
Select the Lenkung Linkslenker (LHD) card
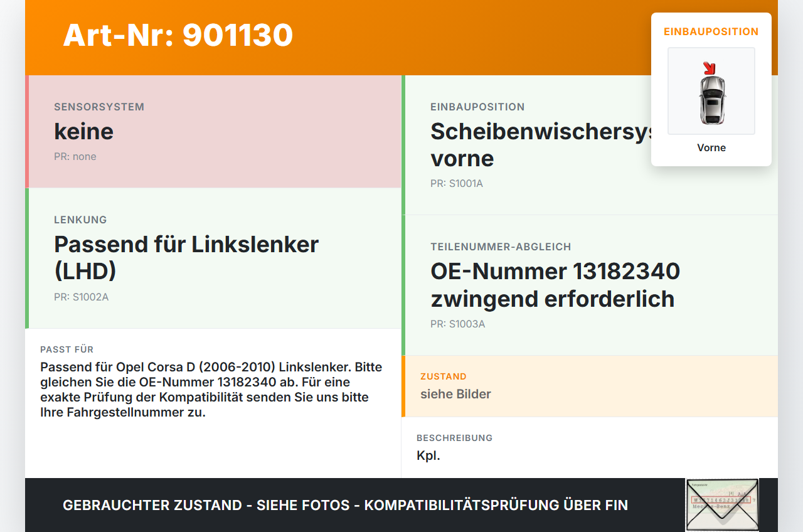213,258
